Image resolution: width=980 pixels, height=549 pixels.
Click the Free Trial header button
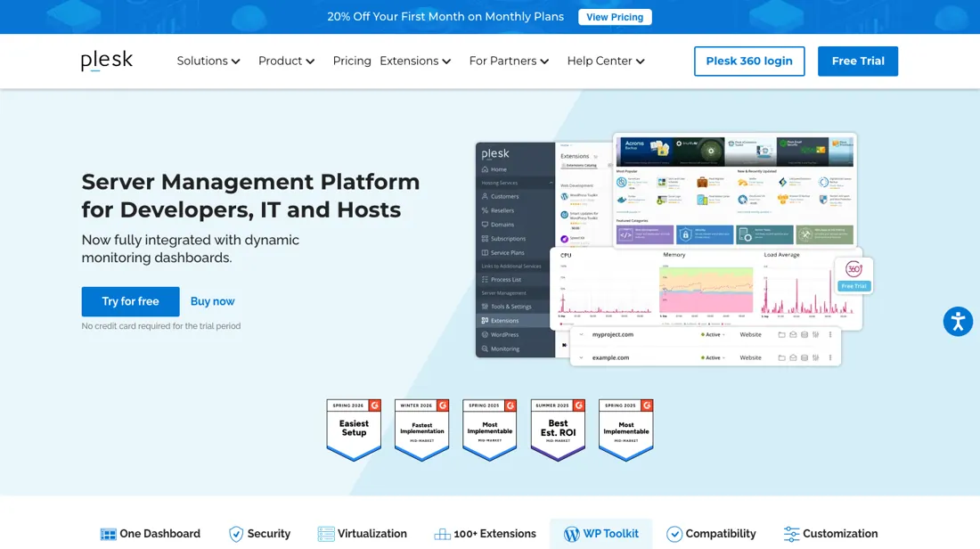tap(857, 61)
